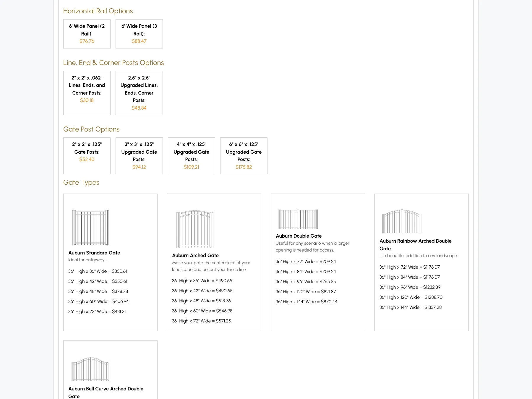Select Standard Gate 36" x 60" Wide = $406.94
532x399 pixels.
click(x=98, y=301)
